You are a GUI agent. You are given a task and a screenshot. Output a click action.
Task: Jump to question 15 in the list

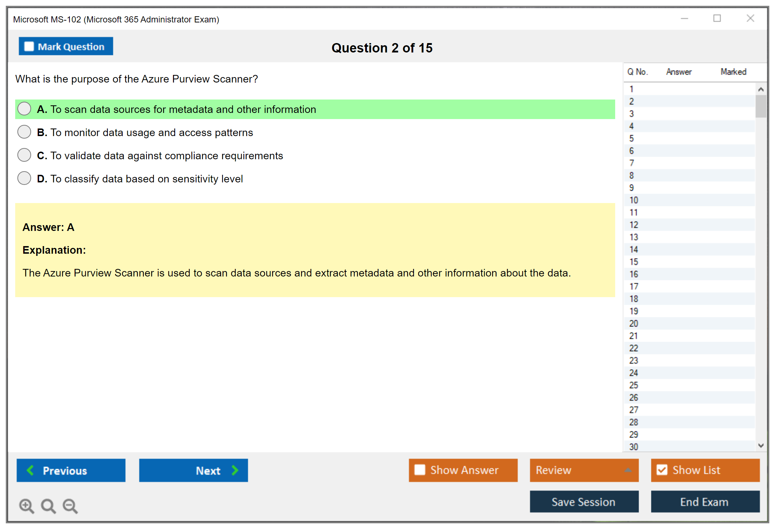634,262
